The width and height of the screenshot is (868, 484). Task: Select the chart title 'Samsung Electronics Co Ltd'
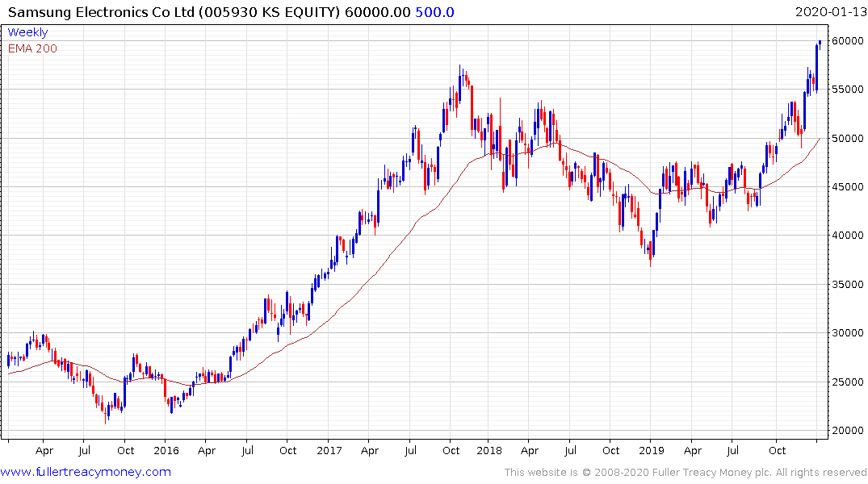(101, 12)
